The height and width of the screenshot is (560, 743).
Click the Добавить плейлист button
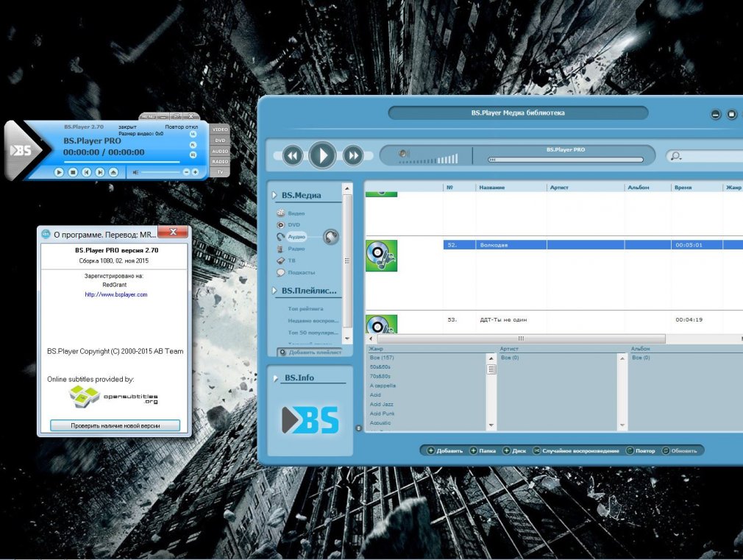310,352
